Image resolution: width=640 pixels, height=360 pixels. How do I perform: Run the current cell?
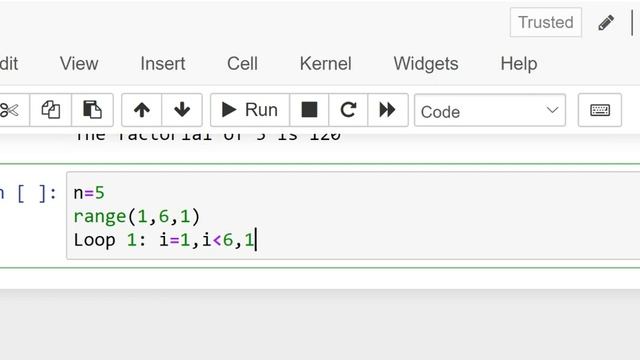pos(250,110)
